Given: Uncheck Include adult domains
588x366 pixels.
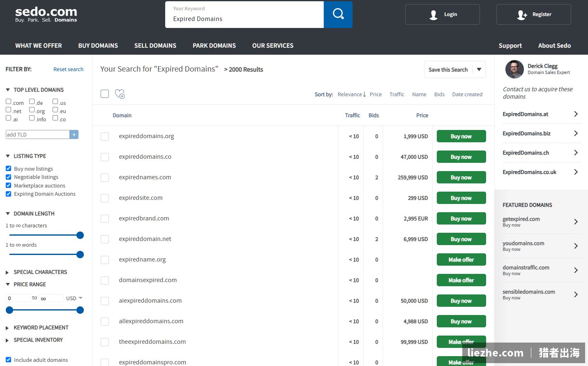Looking at the screenshot, I should [8, 359].
